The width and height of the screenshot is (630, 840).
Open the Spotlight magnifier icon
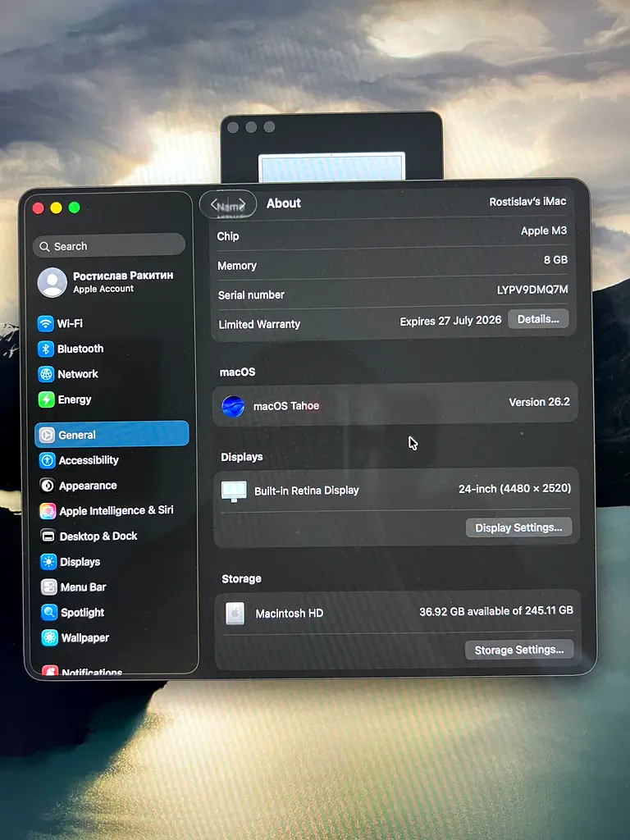pyautogui.click(x=49, y=612)
